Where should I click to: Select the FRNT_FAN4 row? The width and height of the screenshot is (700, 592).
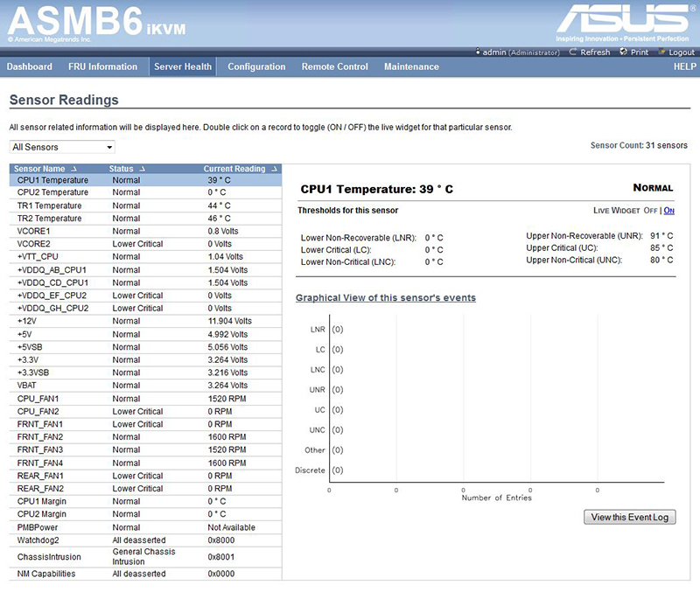145,463
